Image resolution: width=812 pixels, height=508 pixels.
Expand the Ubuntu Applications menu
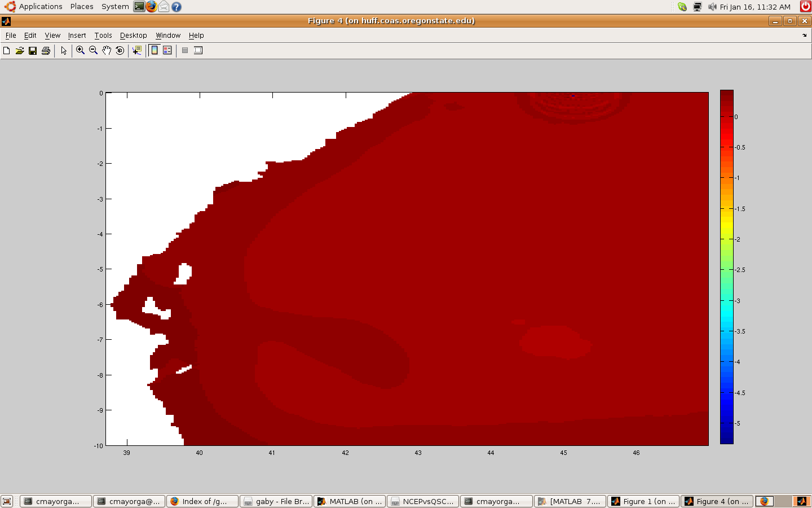click(40, 7)
